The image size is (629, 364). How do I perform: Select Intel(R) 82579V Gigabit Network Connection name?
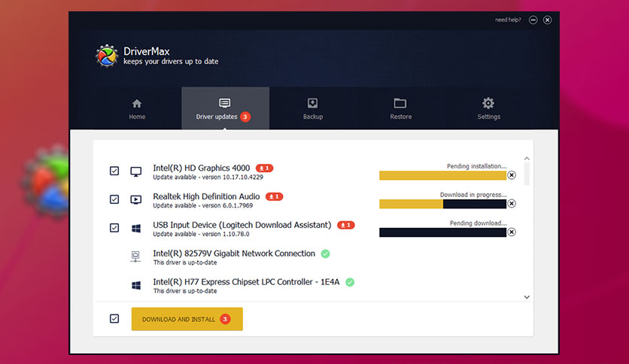click(x=234, y=253)
